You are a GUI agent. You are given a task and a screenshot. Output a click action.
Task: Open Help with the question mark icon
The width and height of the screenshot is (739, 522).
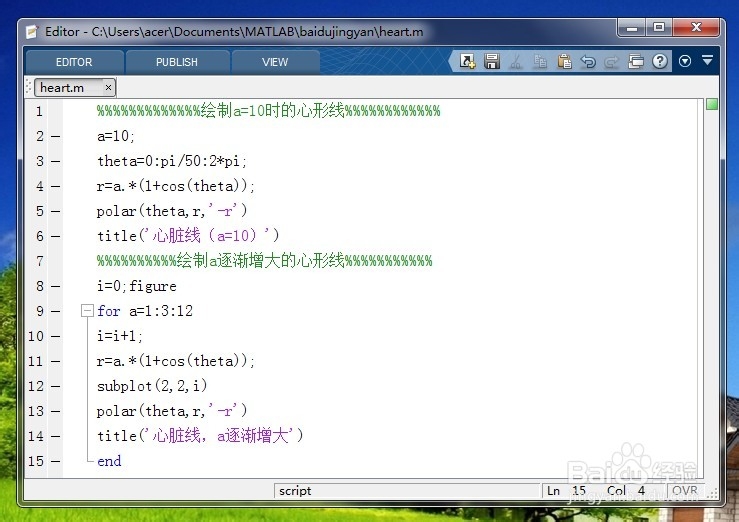[x=660, y=61]
